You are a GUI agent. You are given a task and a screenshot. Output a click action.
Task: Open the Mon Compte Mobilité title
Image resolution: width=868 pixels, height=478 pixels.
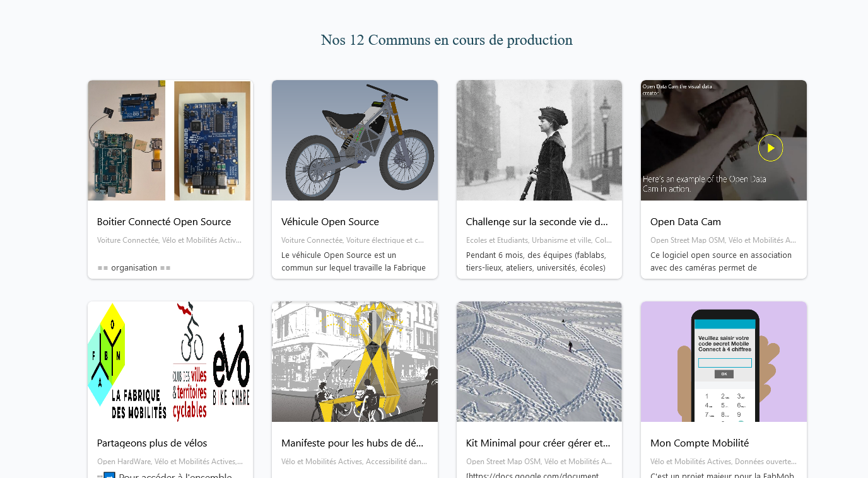pos(700,443)
